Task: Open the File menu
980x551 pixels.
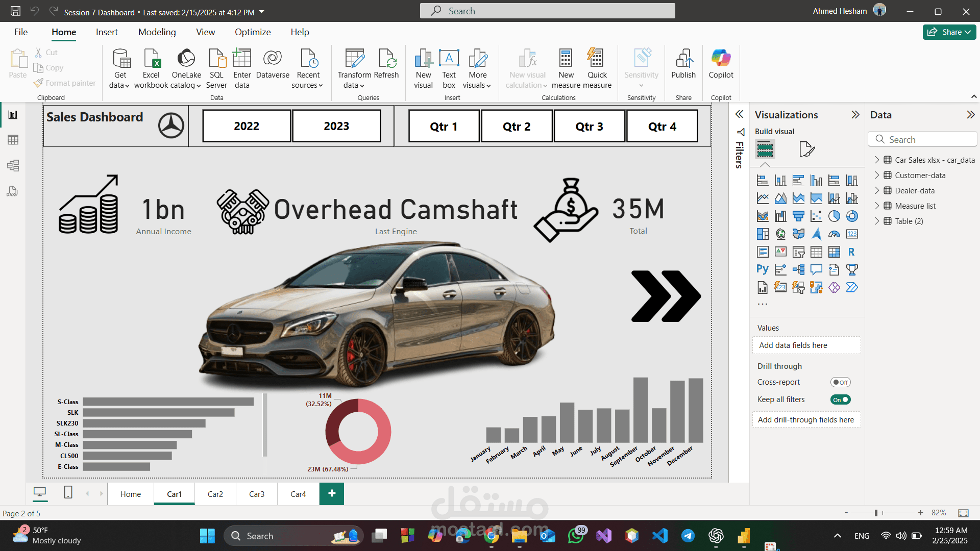Action: tap(21, 32)
